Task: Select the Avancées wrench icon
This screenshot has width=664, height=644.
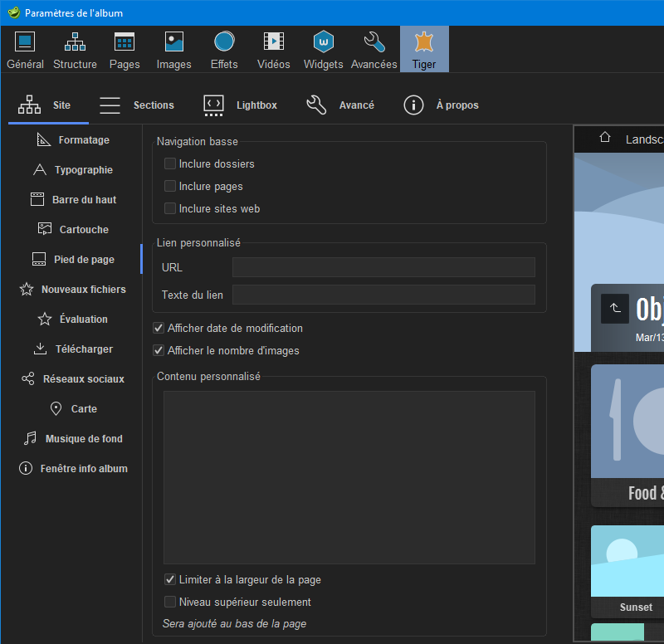Action: pos(373,49)
